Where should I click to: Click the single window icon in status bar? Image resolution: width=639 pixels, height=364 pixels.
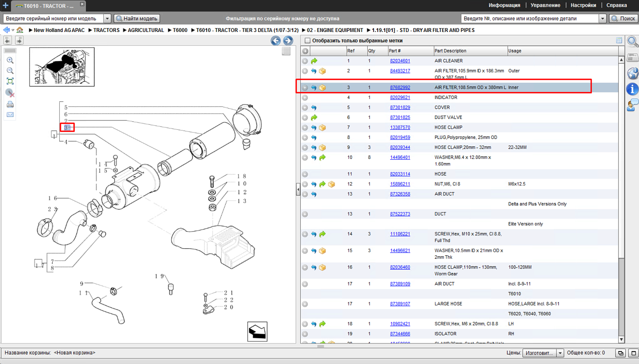click(633, 353)
